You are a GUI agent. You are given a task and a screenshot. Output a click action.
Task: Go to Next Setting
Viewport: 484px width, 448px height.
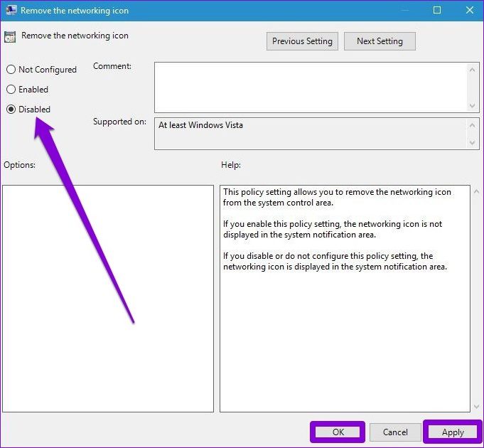[380, 41]
